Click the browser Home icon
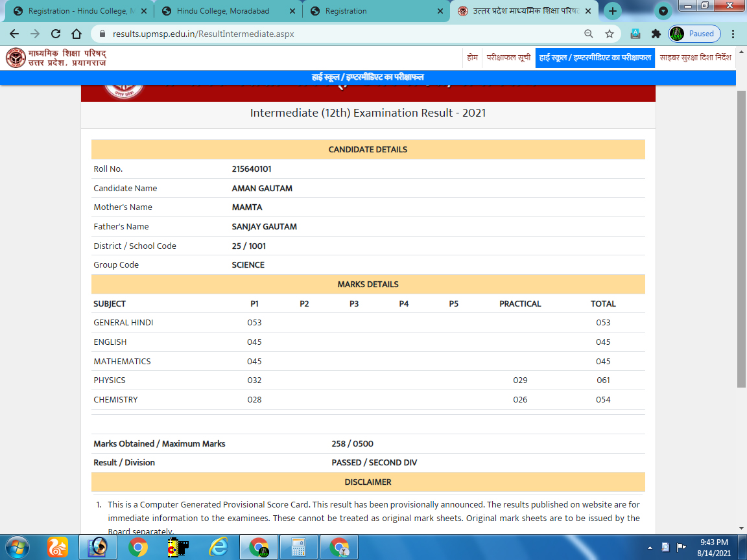 pos(77,34)
